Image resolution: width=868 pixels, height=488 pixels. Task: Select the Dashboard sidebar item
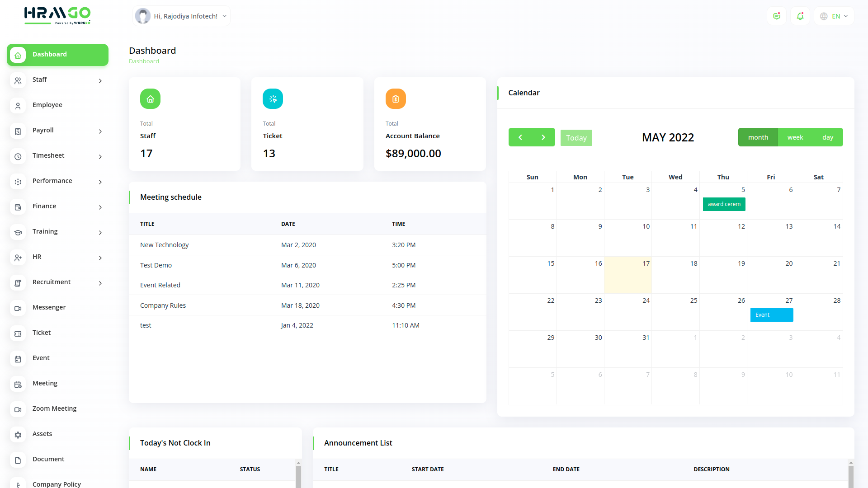click(x=57, y=55)
